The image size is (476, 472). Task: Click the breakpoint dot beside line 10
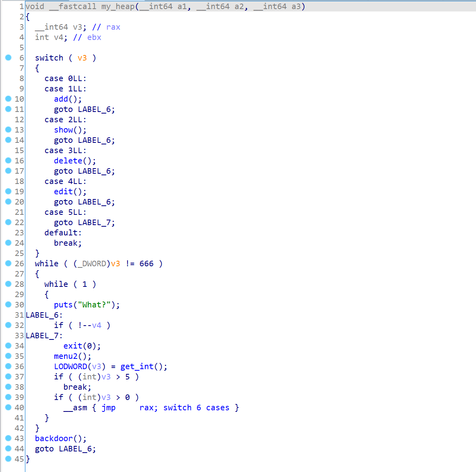8,99
